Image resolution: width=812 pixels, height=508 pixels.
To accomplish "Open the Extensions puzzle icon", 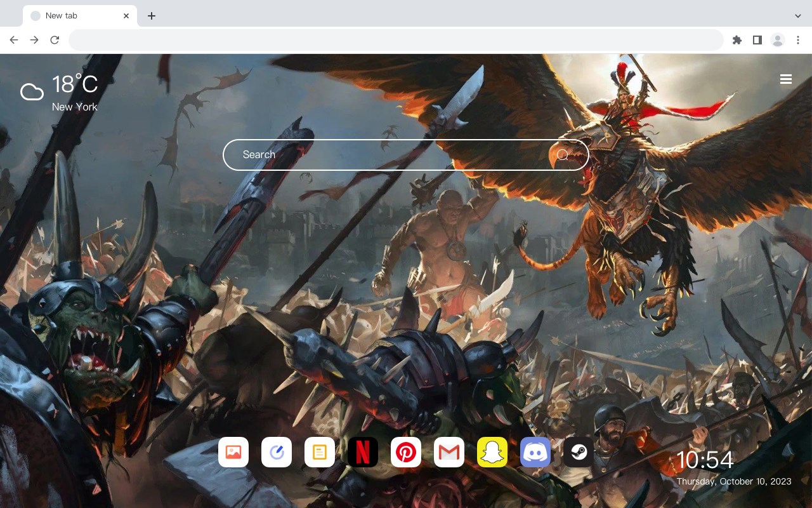I will tap(737, 40).
